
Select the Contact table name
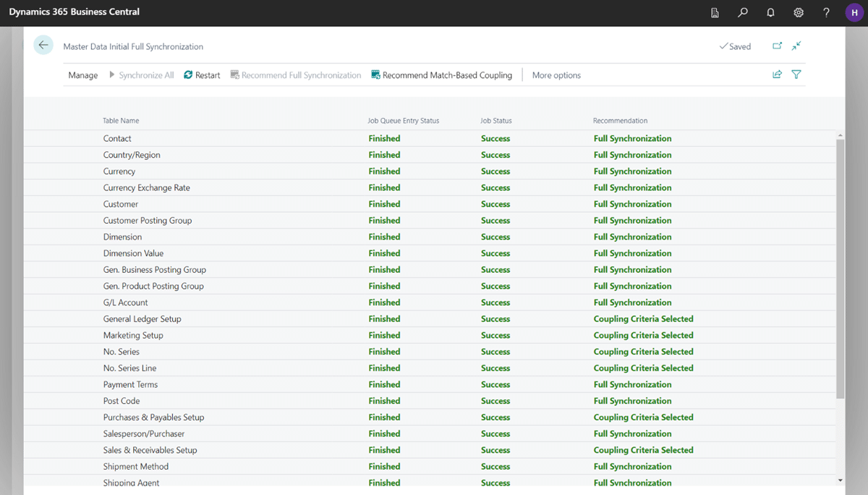click(117, 138)
